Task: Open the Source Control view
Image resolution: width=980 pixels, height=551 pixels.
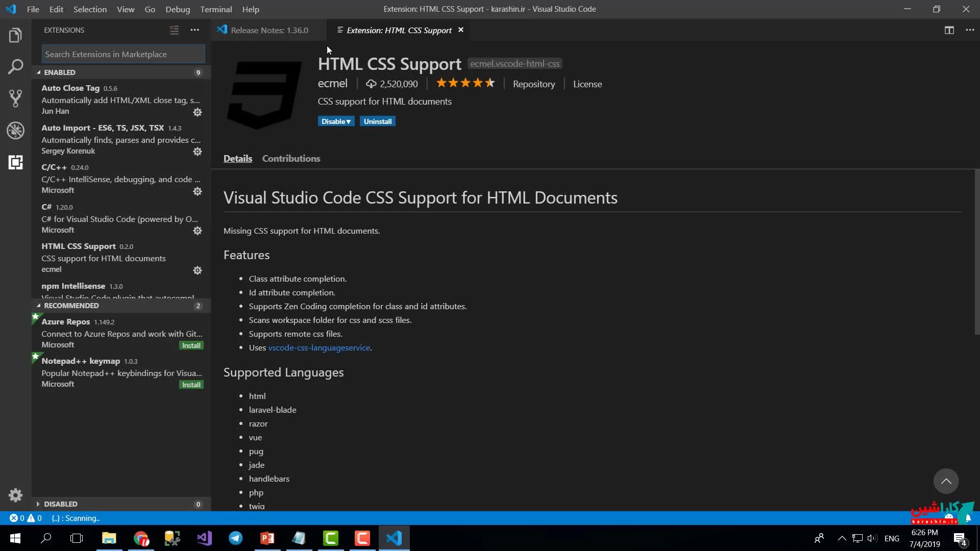Action: pos(15,98)
